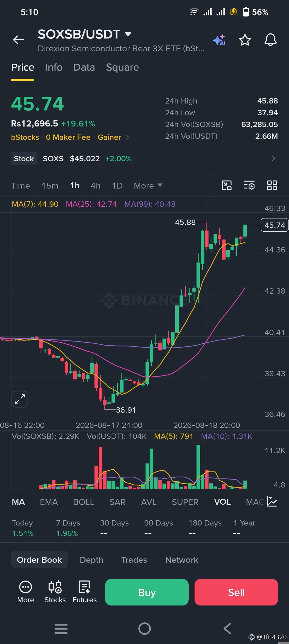Open chart indicator settings icon
The height and width of the screenshot is (644, 289).
point(249,185)
